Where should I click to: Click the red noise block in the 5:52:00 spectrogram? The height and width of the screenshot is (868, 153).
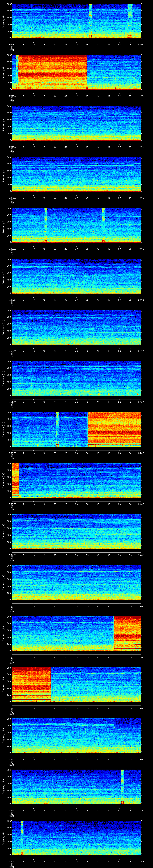(114, 429)
